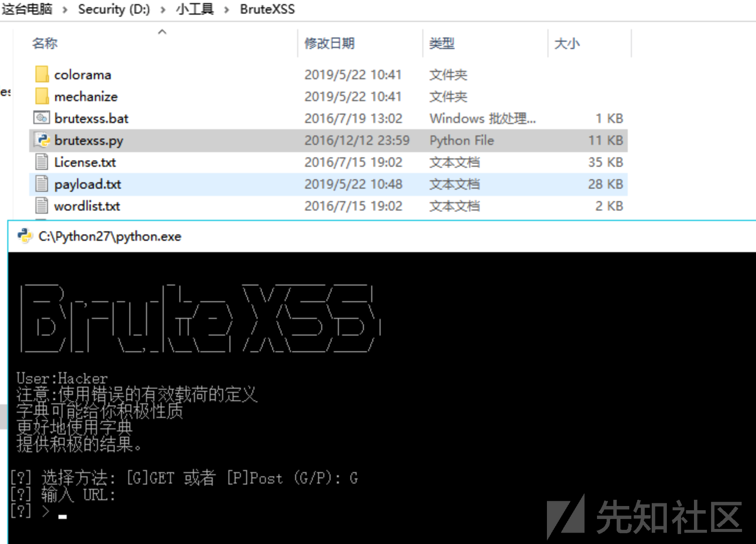Navigate to Security (D:) in address bar

(114, 9)
